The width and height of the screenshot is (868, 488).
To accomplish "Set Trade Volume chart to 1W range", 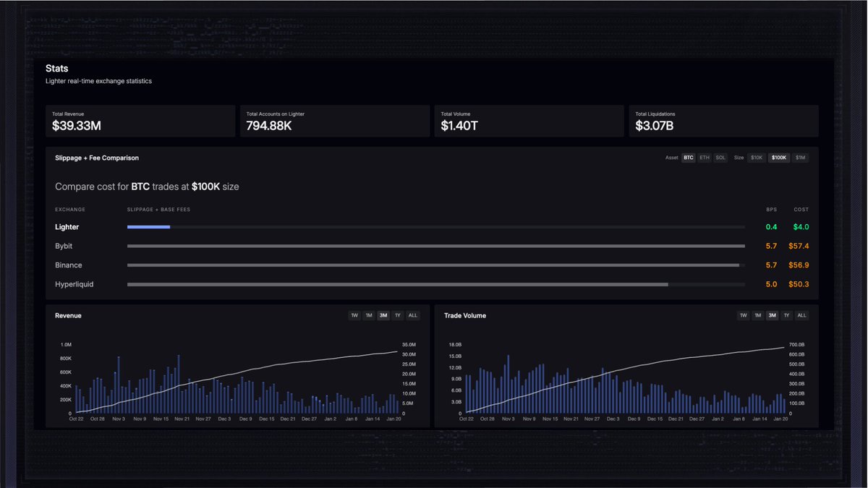I will pyautogui.click(x=744, y=315).
